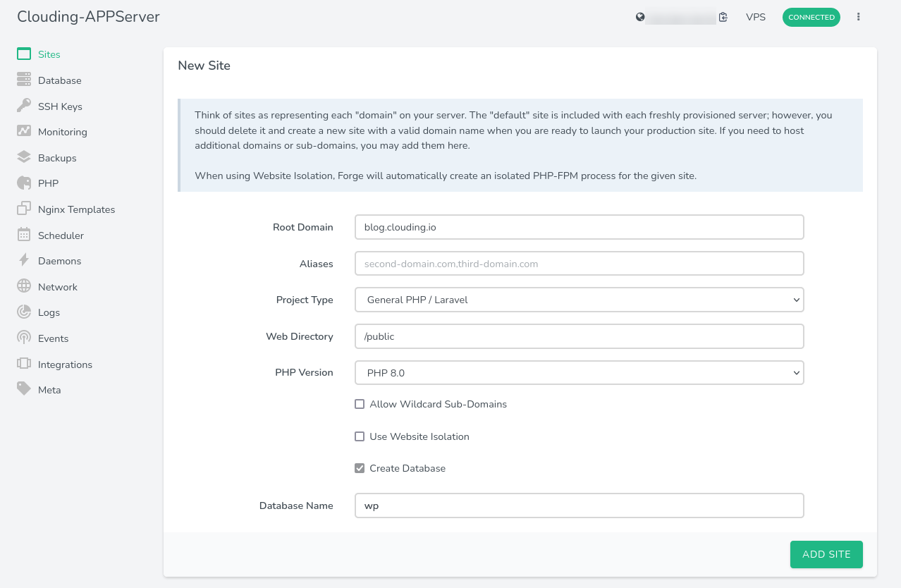Open the SSH Keys section
This screenshot has height=588, width=901.
60,106
